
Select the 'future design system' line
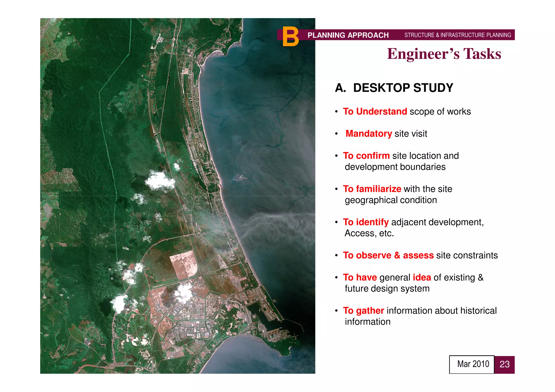pos(387,289)
